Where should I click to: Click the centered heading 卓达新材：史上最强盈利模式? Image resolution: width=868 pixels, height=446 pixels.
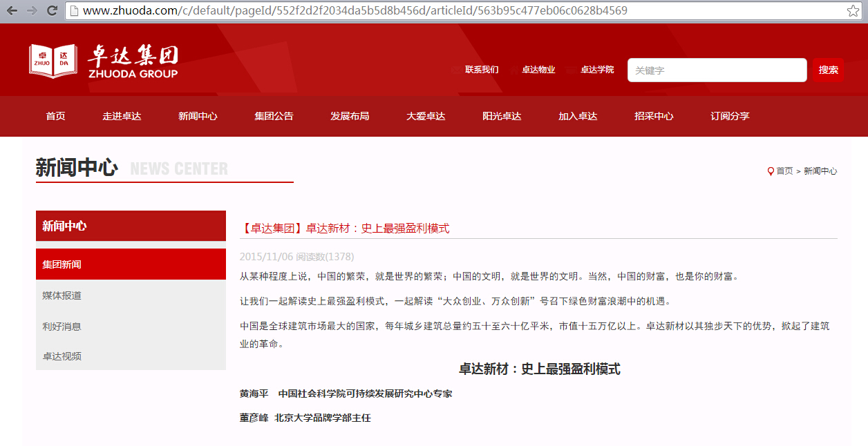539,369
